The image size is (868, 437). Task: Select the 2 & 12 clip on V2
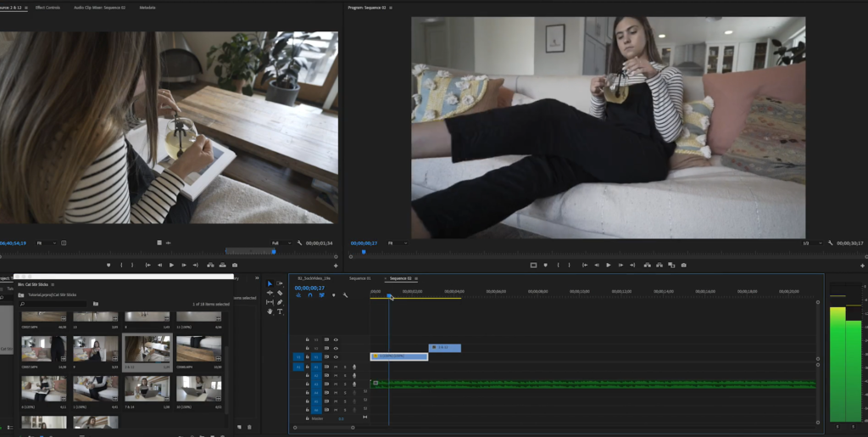[444, 348]
